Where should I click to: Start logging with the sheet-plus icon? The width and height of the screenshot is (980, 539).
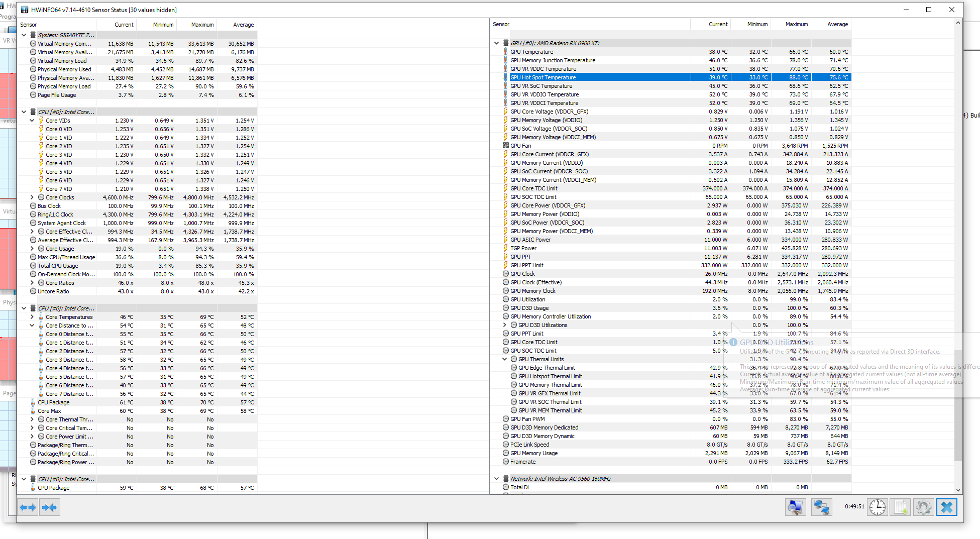(901, 507)
